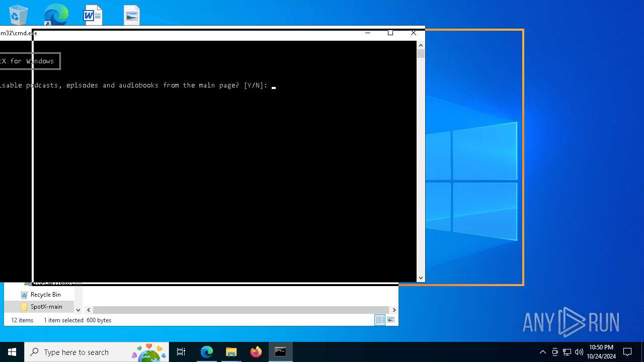
Task: Open the Word document icon on desktop
Action: (x=93, y=15)
